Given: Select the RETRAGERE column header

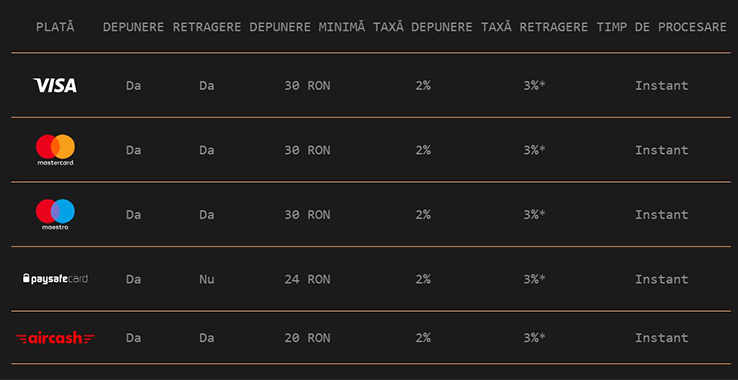Looking at the screenshot, I should point(207,27).
